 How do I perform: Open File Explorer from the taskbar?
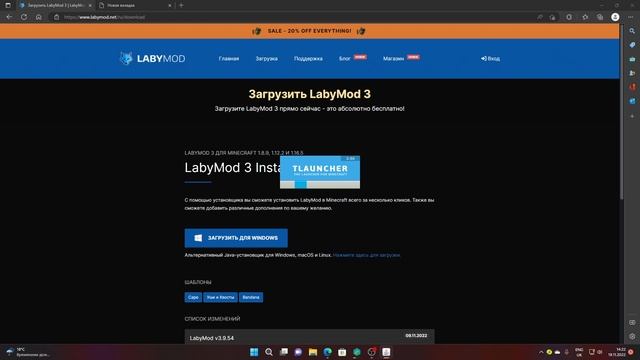(x=313, y=352)
